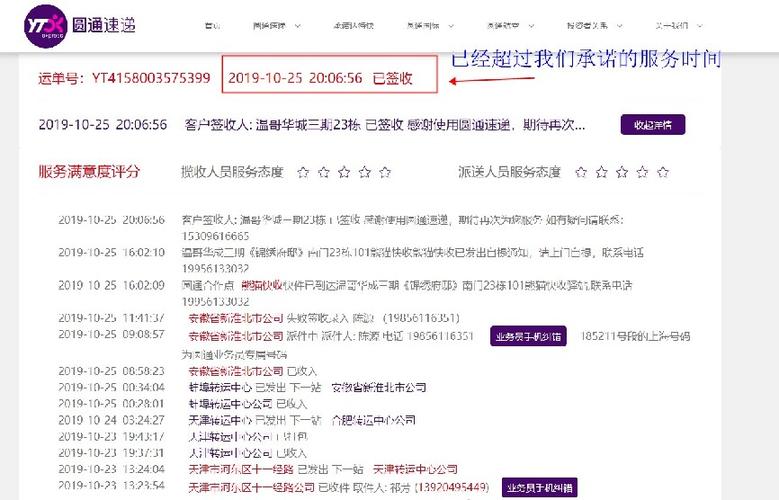Screen dimensions: 779x500
Task: Open the 投资者关系 navigation item
Action: pyautogui.click(x=587, y=26)
